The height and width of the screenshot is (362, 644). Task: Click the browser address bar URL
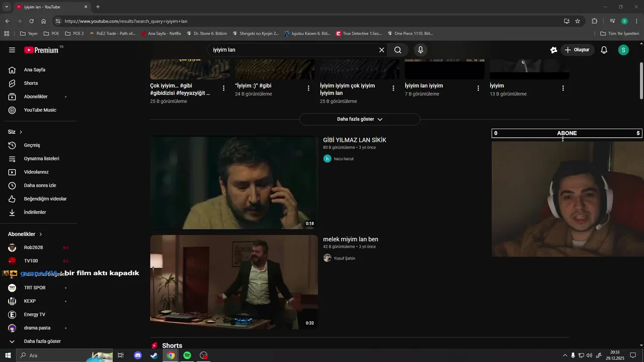126,21
